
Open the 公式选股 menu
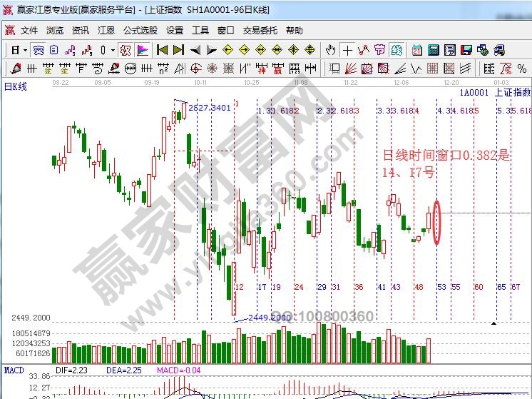140,31
